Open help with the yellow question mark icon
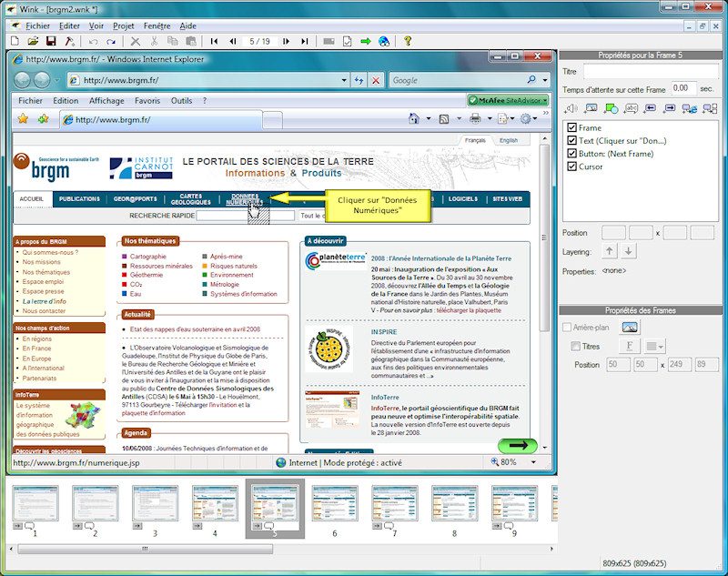This screenshot has height=576, width=728. click(408, 41)
